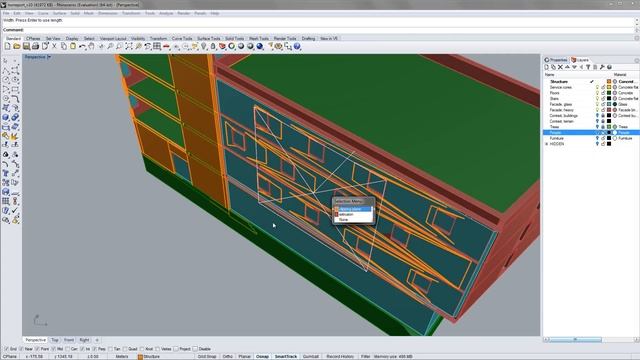
Task: Toggle the Quad osnap checkbox
Action: click(x=125, y=349)
